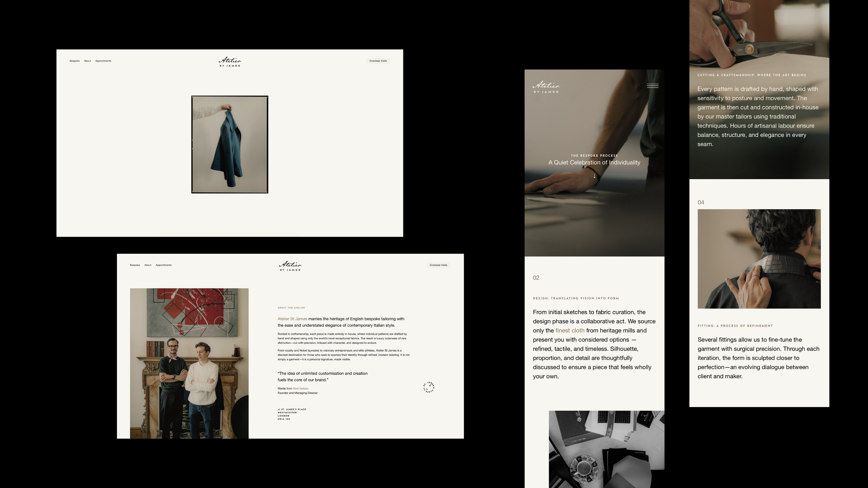This screenshot has height=488, width=868.
Task: Click the blue jacket framed photo
Action: click(230, 144)
